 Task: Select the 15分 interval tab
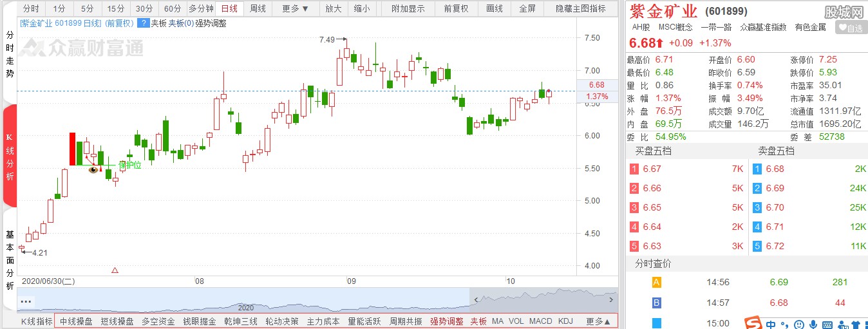click(x=116, y=9)
